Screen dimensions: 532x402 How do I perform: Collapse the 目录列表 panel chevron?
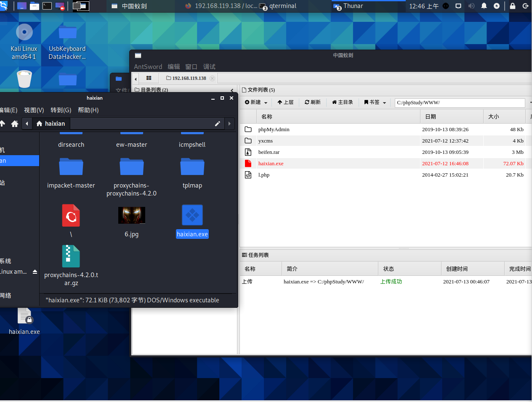coord(232,90)
